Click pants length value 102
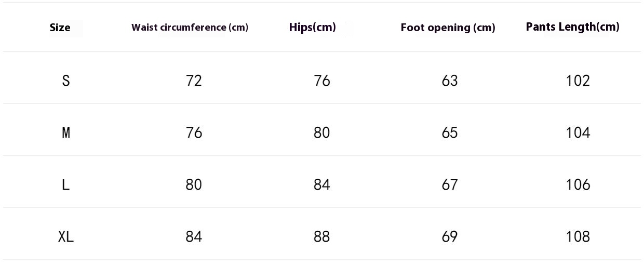The image size is (644, 264). (578, 81)
